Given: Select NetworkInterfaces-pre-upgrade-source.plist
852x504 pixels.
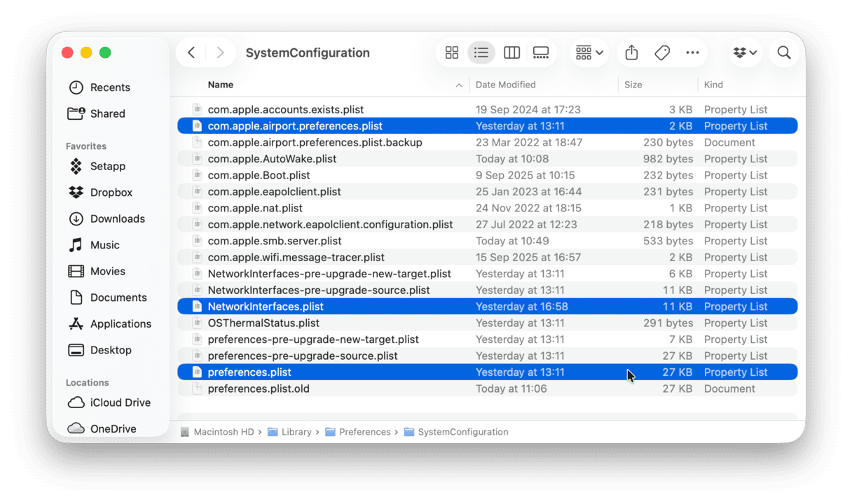Looking at the screenshot, I should pyautogui.click(x=487, y=290).
